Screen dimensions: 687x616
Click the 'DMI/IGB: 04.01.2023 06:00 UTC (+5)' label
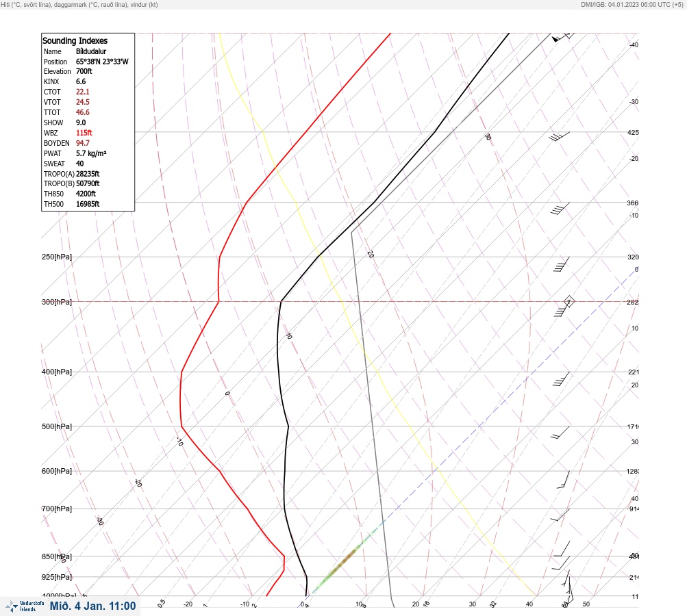tap(632, 4)
